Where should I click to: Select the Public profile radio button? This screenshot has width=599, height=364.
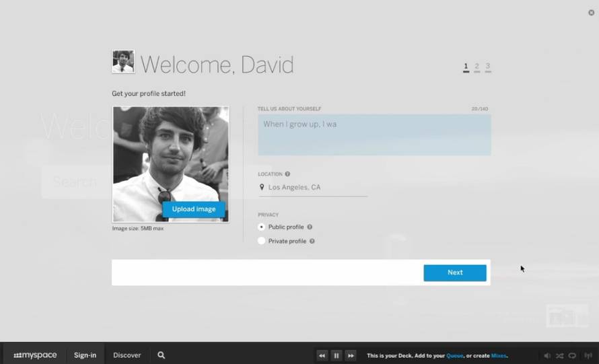261,227
